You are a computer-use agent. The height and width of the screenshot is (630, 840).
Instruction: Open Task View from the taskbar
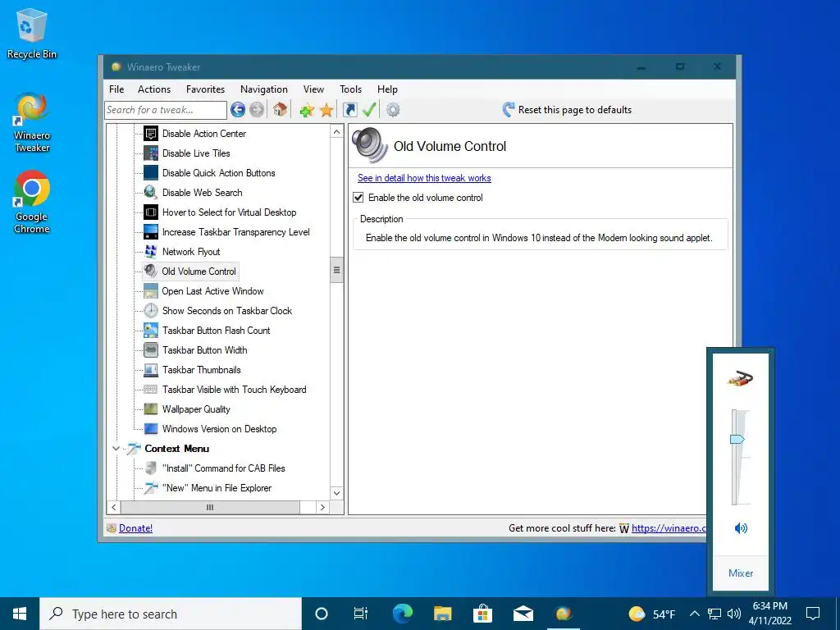361,614
